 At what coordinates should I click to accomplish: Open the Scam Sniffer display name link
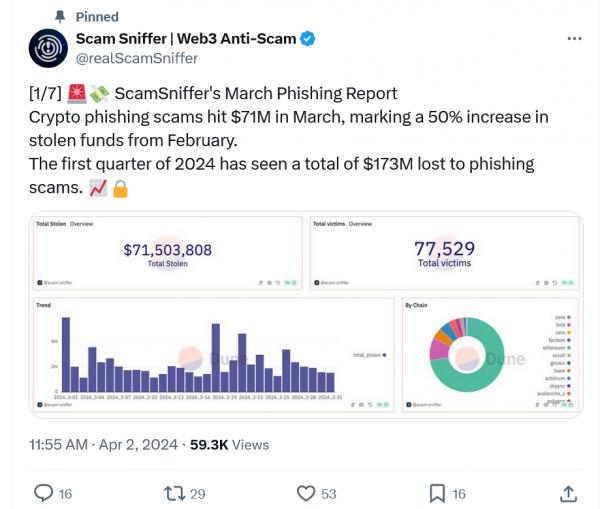click(x=187, y=39)
